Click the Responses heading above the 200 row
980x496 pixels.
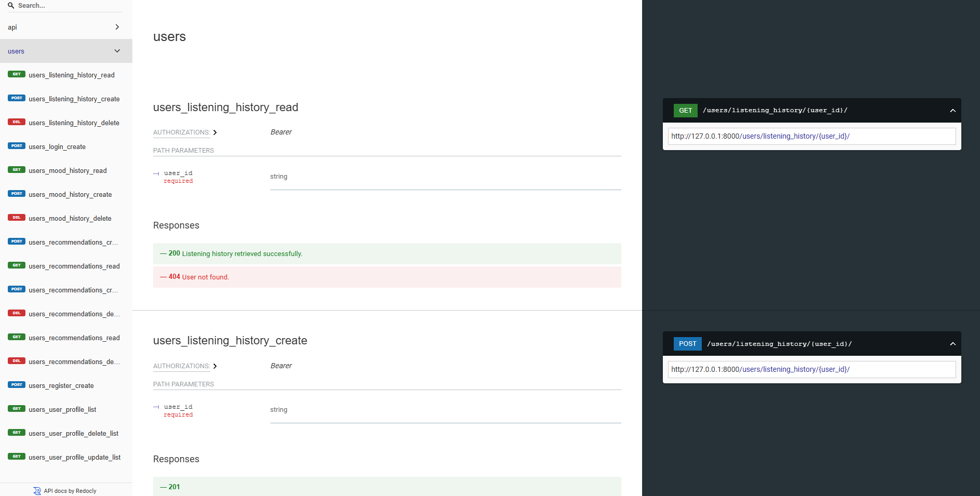pyautogui.click(x=176, y=225)
